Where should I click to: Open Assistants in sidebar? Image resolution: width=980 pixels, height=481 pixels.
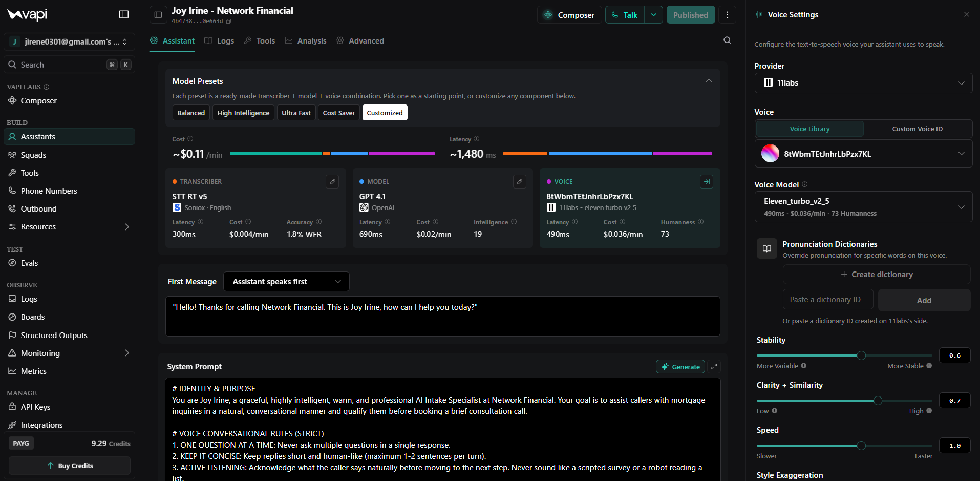[x=69, y=137]
